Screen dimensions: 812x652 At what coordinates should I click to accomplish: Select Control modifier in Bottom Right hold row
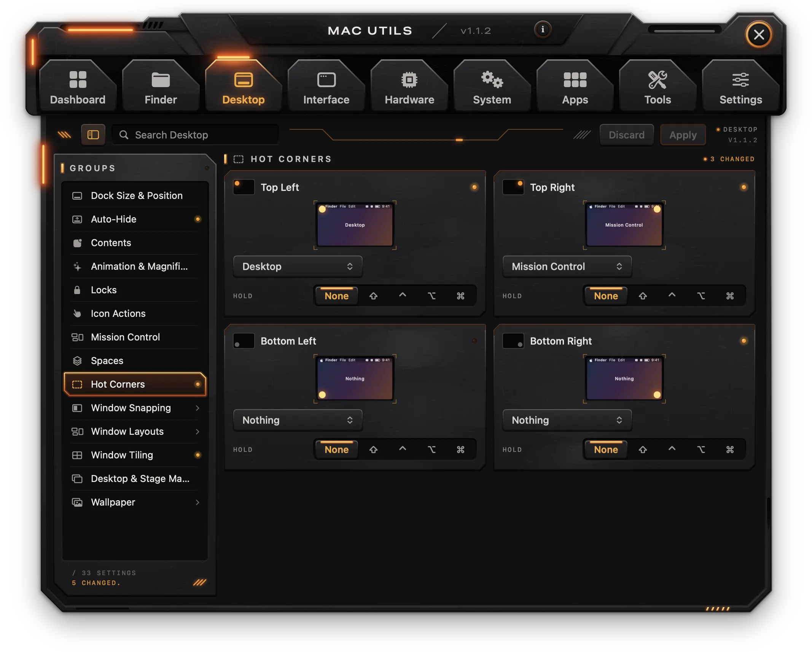(672, 450)
